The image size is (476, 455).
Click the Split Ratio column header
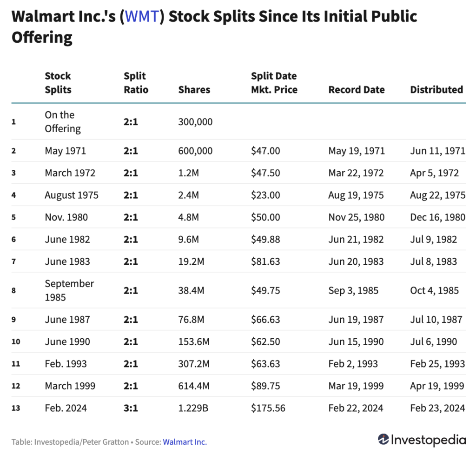(136, 83)
